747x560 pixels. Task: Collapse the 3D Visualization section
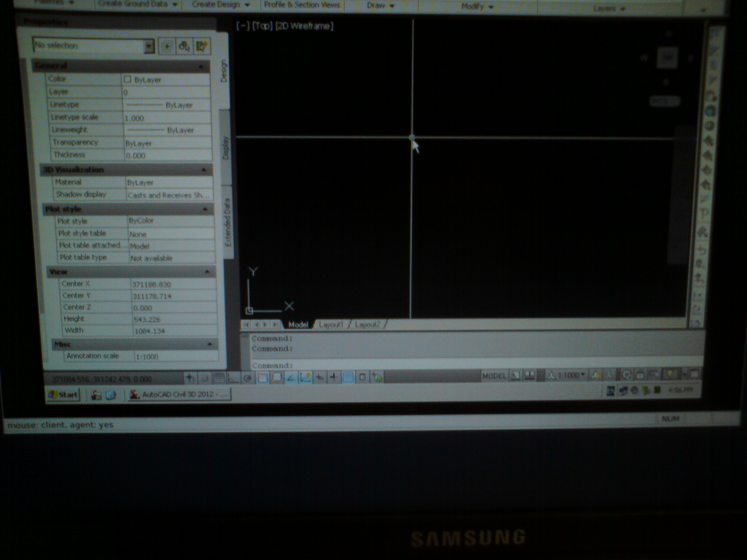(204, 170)
